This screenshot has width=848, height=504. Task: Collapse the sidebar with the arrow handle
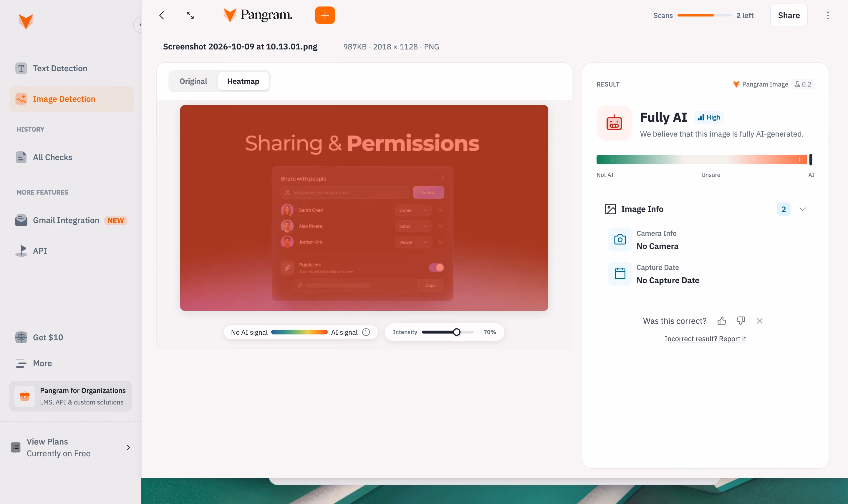[138, 24]
